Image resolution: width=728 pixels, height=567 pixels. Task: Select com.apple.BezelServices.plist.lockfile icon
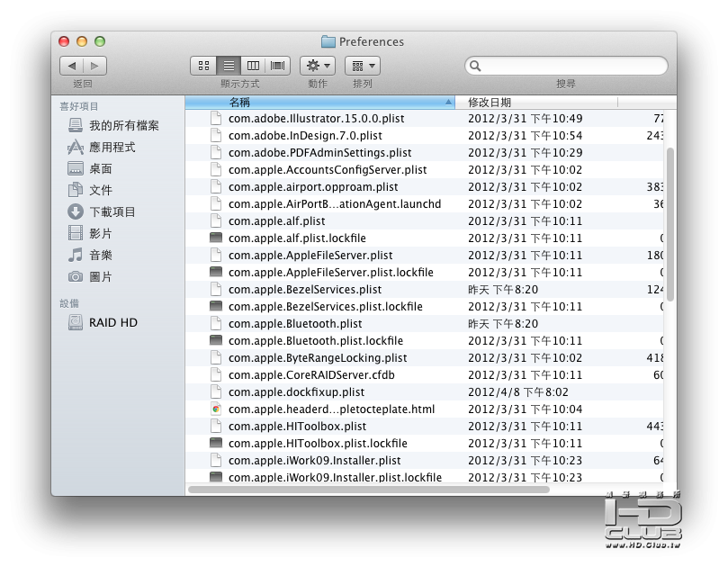click(216, 306)
